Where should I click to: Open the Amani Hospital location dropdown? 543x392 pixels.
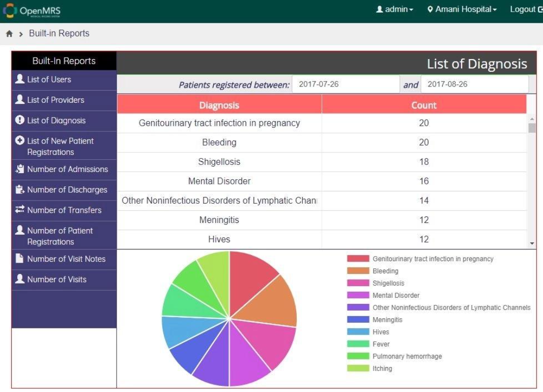(462, 9)
